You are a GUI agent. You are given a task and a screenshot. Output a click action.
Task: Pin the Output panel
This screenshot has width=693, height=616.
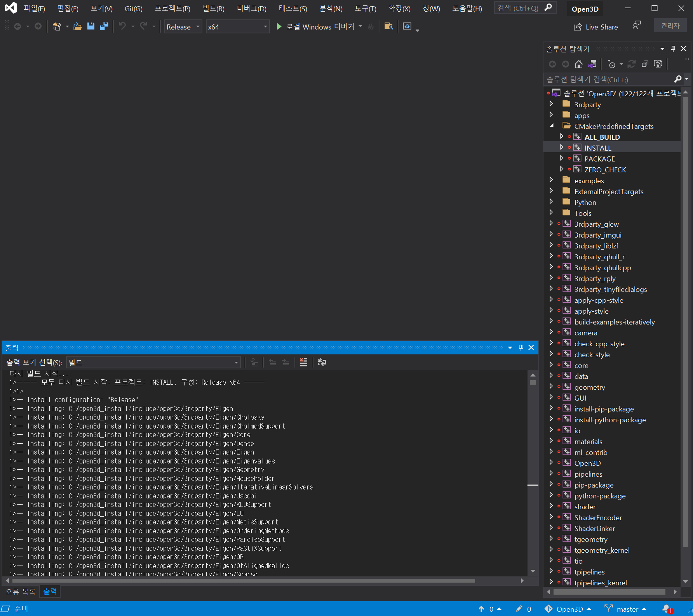[521, 347]
